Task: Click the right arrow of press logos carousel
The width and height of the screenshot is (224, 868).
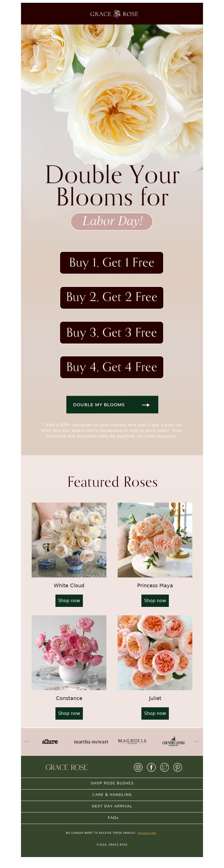Action: 196,741
